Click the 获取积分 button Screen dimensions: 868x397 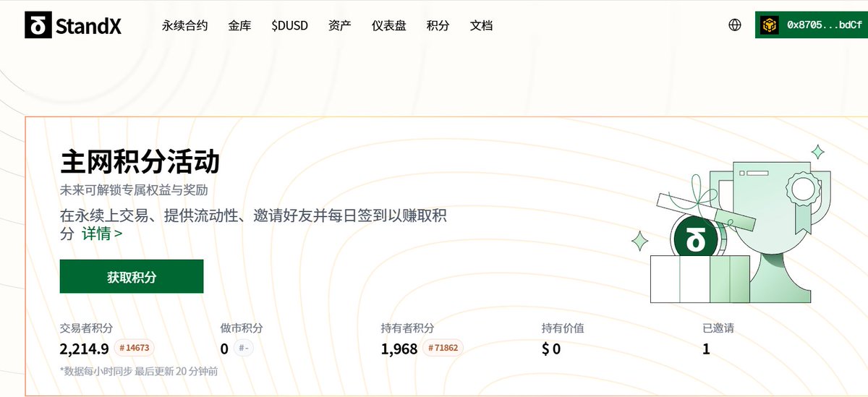132,276
